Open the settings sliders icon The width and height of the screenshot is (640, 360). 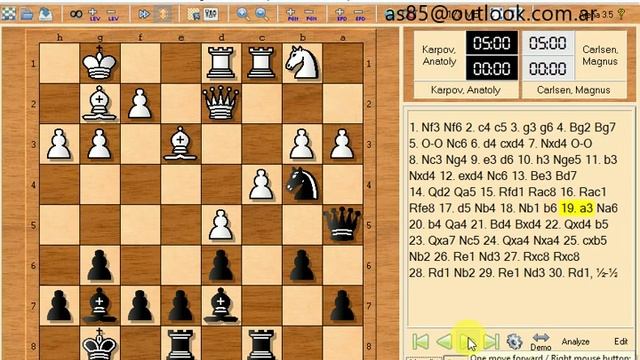point(211,14)
